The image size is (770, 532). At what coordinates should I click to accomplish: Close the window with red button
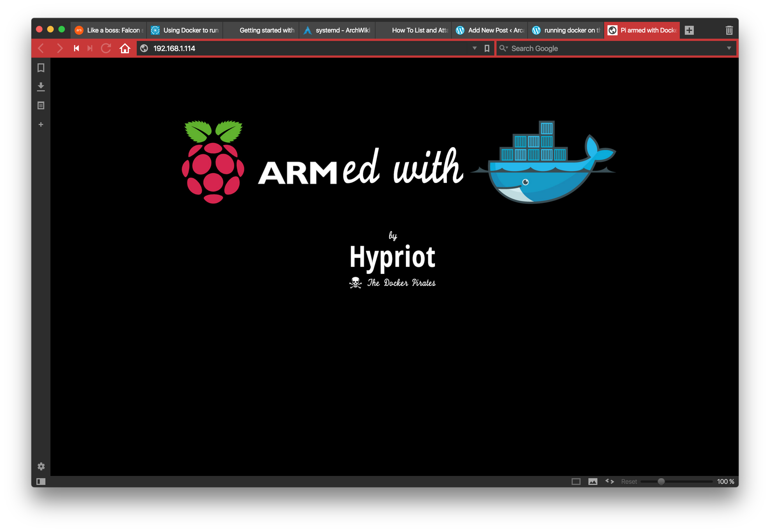click(39, 29)
